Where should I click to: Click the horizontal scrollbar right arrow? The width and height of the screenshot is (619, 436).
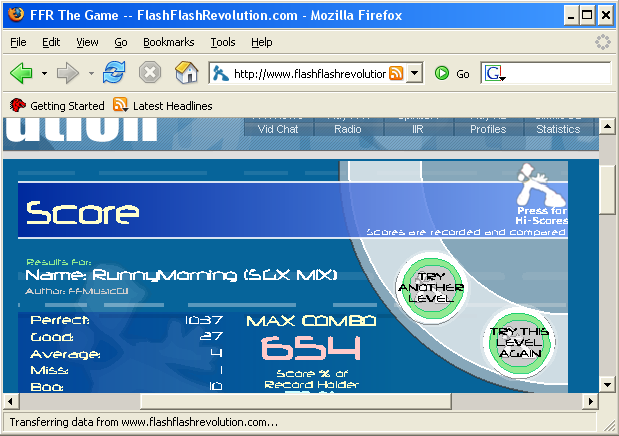590,401
